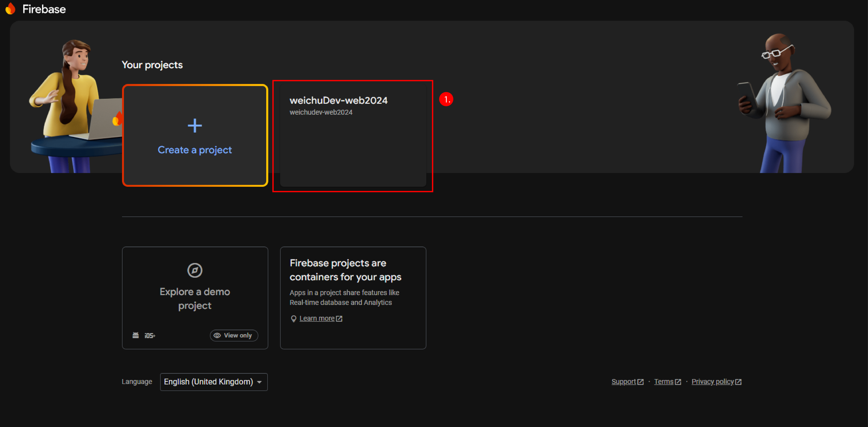This screenshot has width=868, height=427.
Task: Click the Your projects heading
Action: 152,65
